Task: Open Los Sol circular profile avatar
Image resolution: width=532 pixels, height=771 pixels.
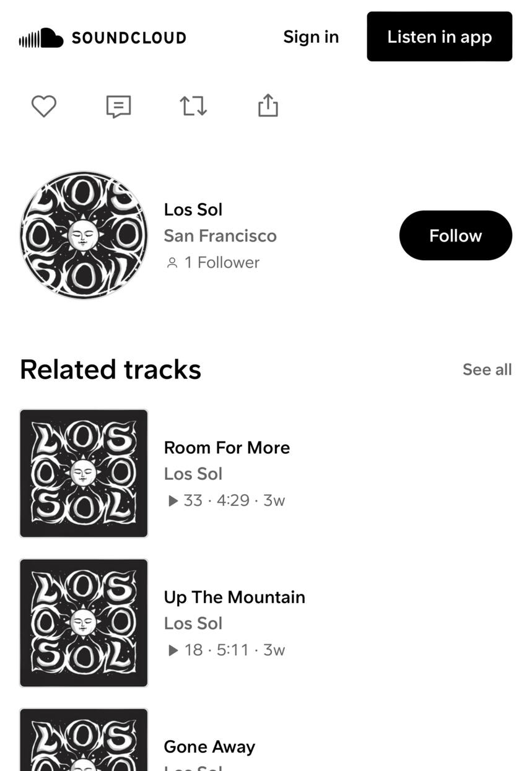Action: 84,235
